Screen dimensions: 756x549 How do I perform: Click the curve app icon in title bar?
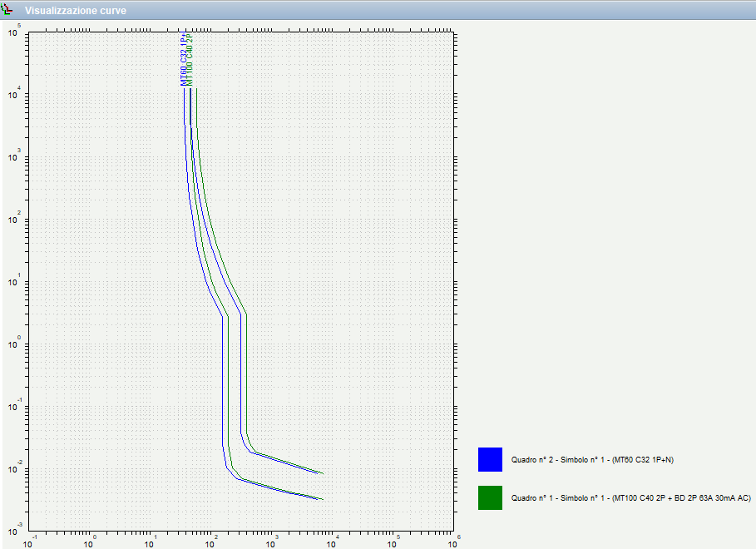[7, 10]
